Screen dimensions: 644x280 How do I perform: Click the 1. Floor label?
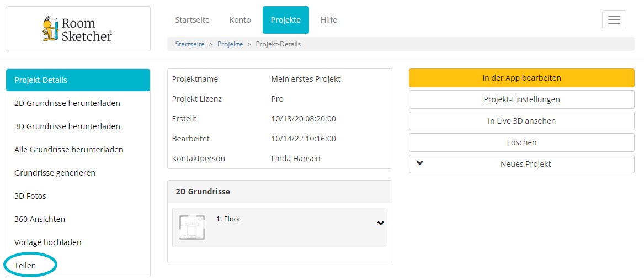pyautogui.click(x=228, y=219)
